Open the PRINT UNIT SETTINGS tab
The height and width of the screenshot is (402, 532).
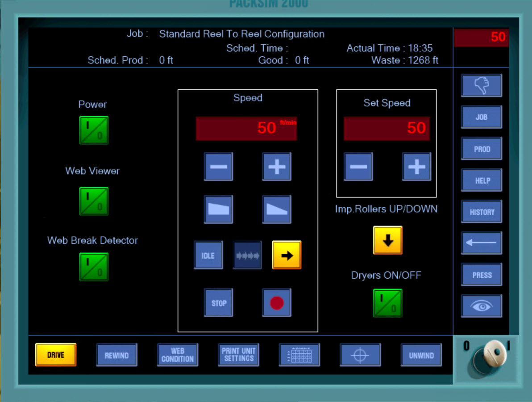[238, 355]
